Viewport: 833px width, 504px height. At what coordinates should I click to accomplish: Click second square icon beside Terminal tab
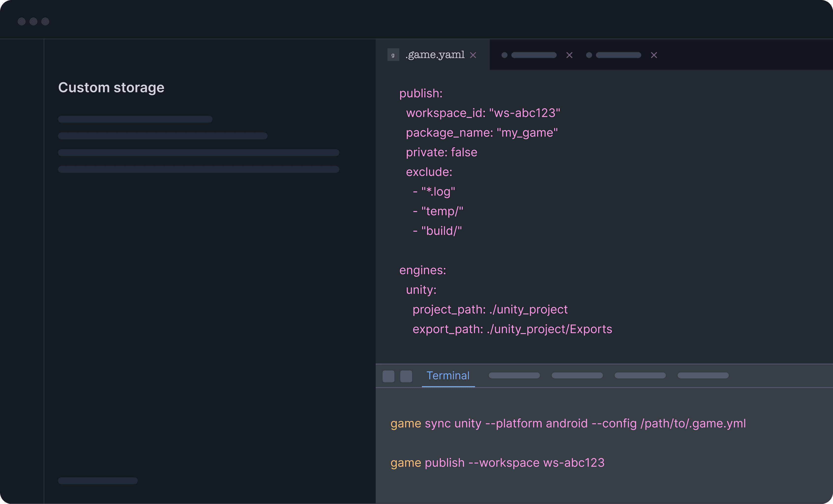tap(406, 376)
